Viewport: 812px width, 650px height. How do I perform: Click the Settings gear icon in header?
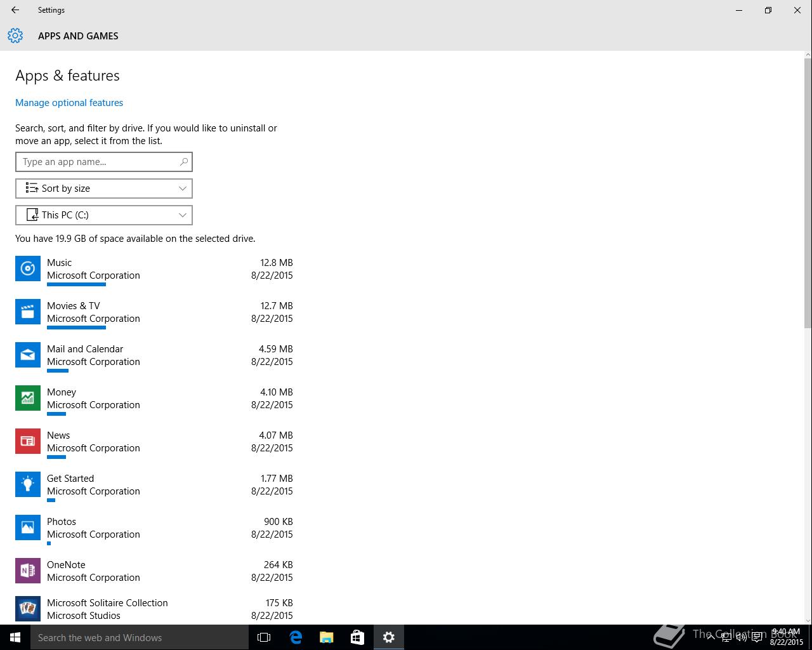(15, 36)
